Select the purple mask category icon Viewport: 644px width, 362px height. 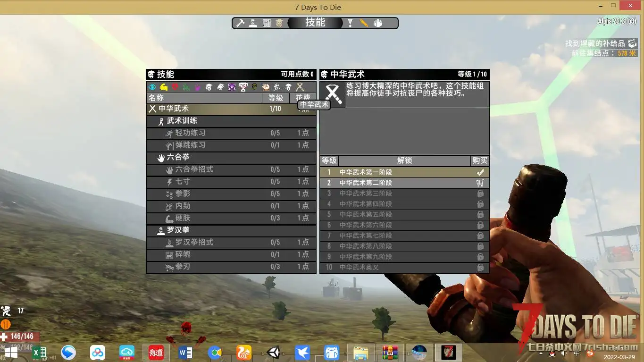coord(232,87)
